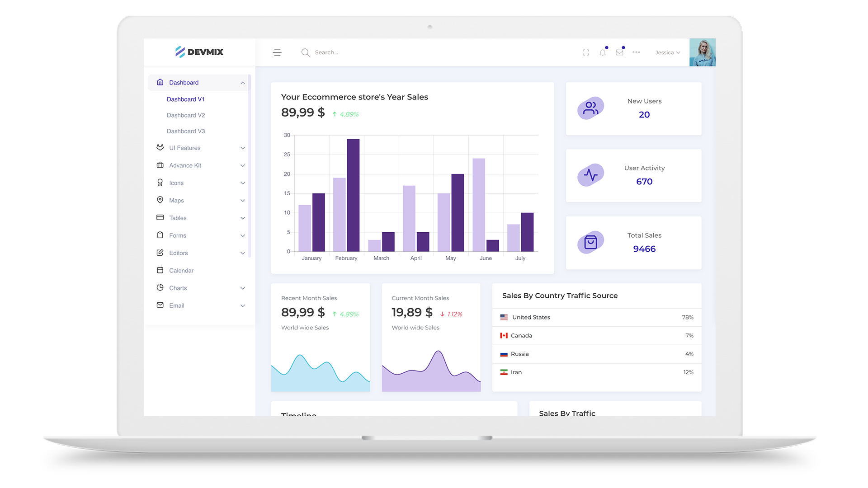Select Dashboard V3 from the sidebar

click(185, 131)
